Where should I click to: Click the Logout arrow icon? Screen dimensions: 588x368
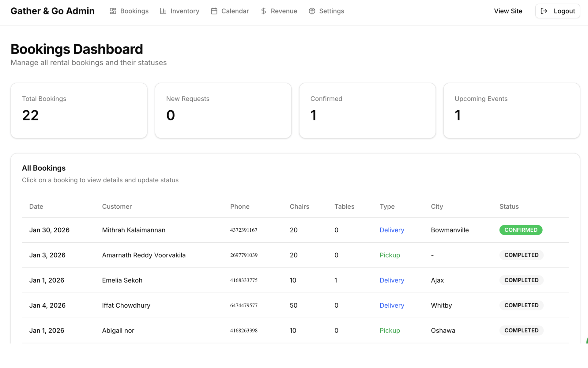544,11
